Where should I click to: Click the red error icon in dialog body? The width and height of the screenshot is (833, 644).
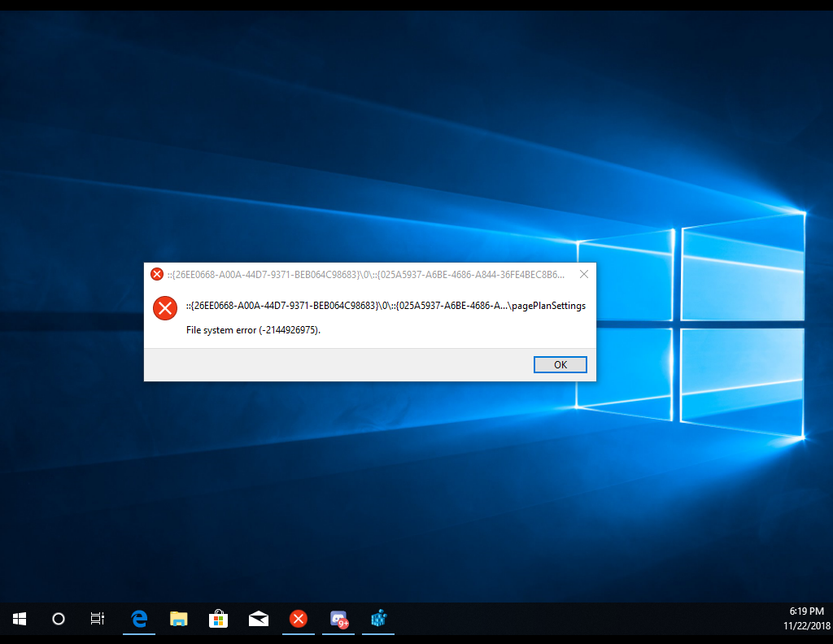coord(164,308)
